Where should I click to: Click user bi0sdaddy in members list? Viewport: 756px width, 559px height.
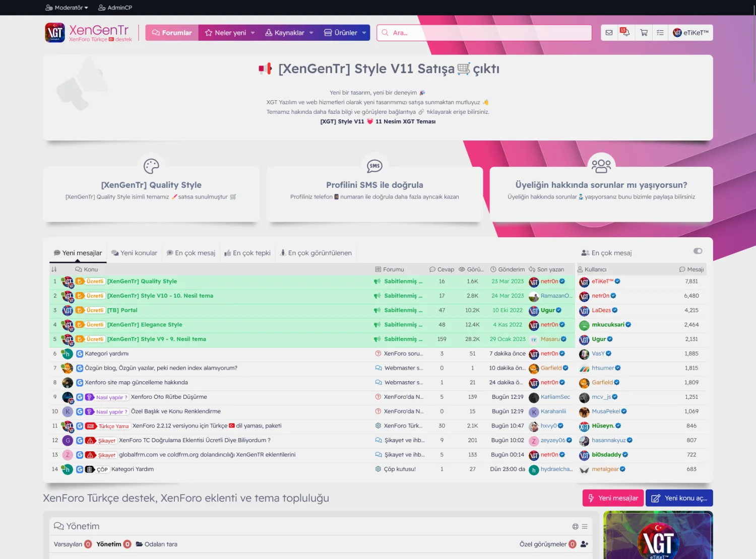pos(606,455)
